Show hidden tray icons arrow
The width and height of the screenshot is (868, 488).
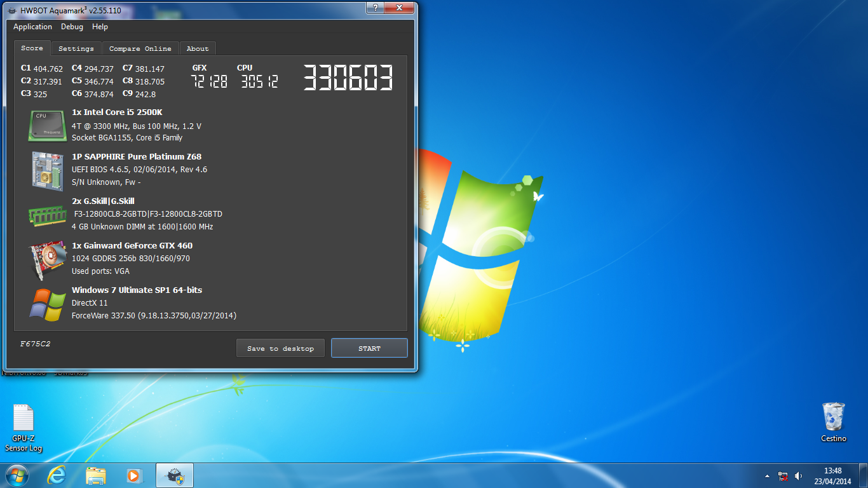tap(767, 475)
